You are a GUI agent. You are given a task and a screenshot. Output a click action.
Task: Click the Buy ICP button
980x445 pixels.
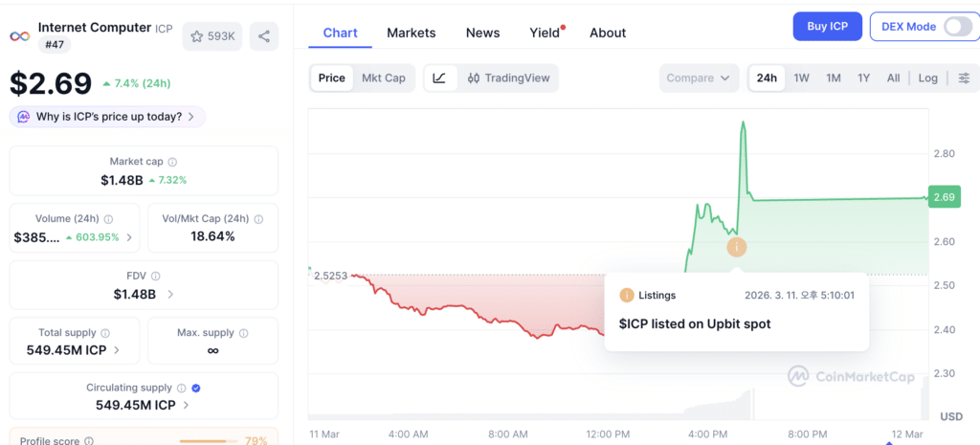[x=828, y=26]
